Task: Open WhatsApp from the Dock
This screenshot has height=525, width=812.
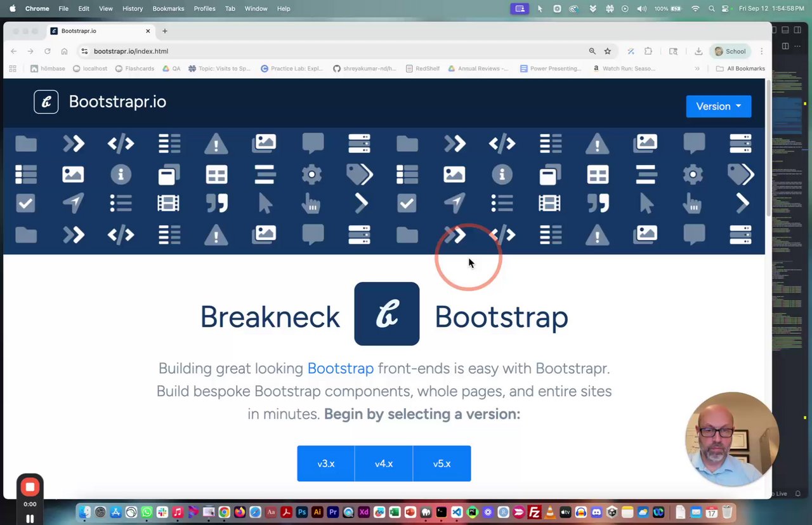Action: click(x=147, y=512)
